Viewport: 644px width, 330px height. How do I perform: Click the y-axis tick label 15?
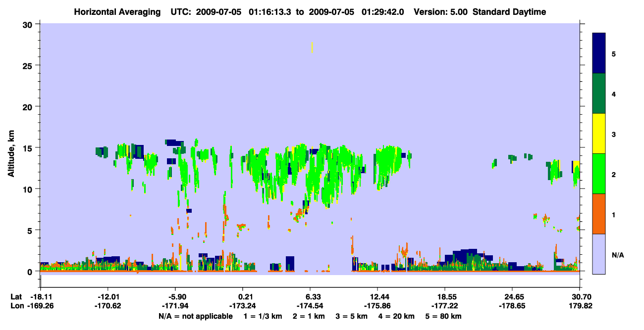(x=29, y=148)
